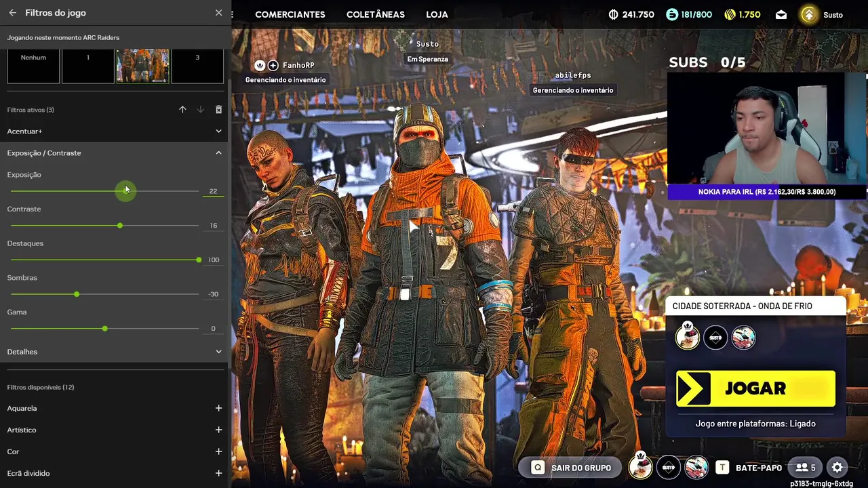Open settings gear icon
The width and height of the screenshot is (868, 488).
(837, 468)
